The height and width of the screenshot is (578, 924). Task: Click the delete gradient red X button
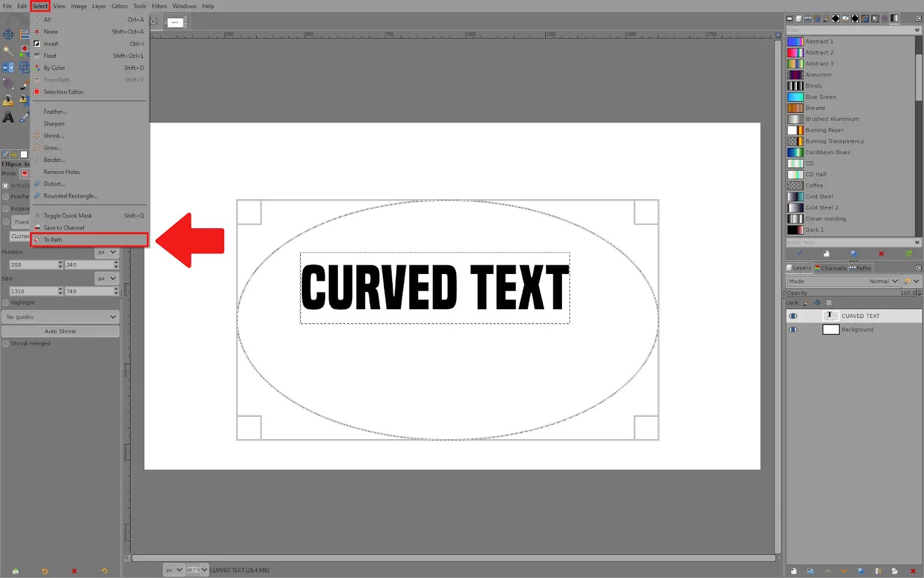[882, 254]
